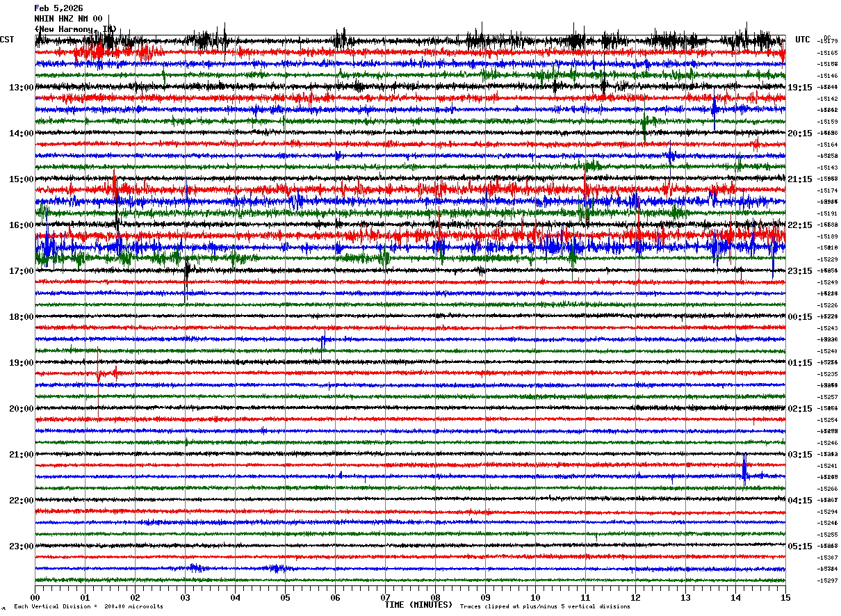This screenshot has width=841, height=616.
Task: Click the DC offset value -15235
Action: pyautogui.click(x=828, y=374)
